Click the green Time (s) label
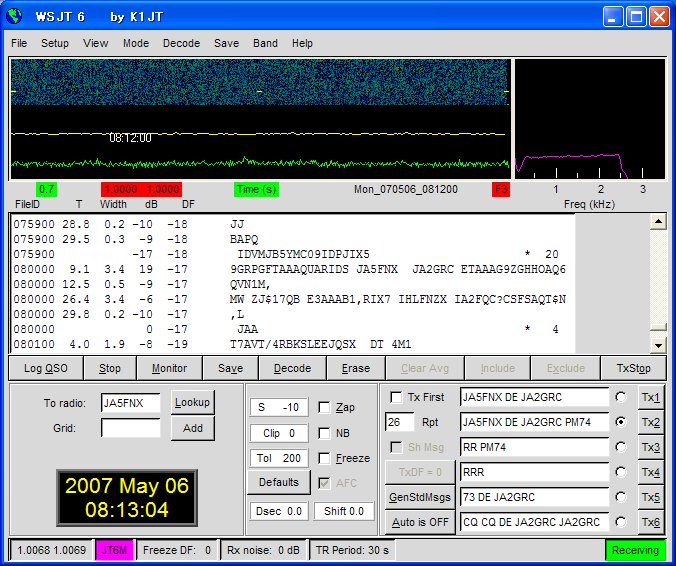Viewport: 676px width, 566px height. (x=257, y=189)
